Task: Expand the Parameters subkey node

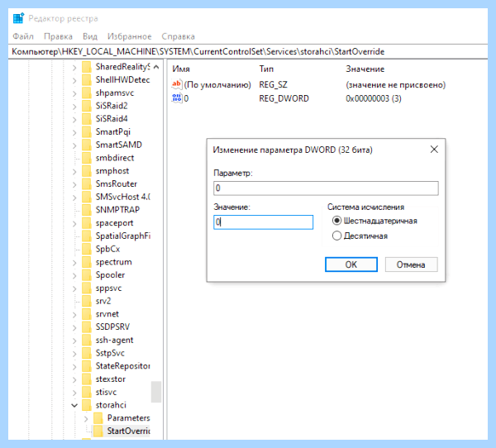Action: coord(86,418)
